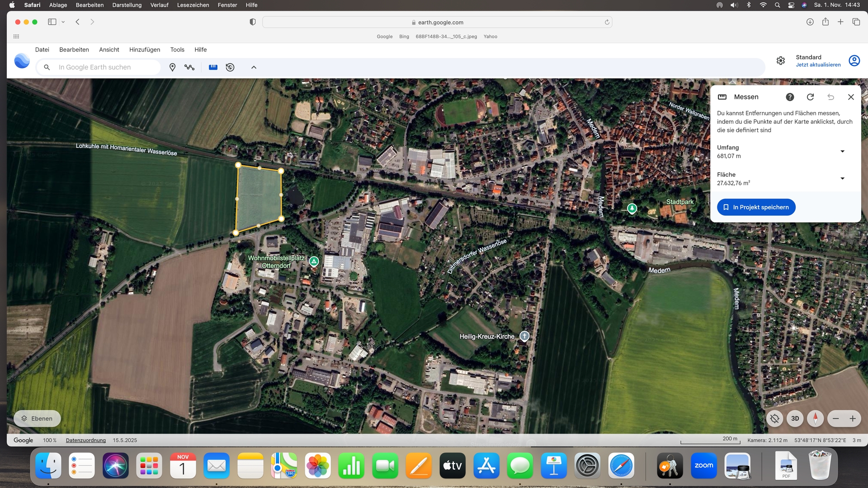The height and width of the screenshot is (488, 868).
Task: Click the compass north indicator
Action: coord(815,418)
